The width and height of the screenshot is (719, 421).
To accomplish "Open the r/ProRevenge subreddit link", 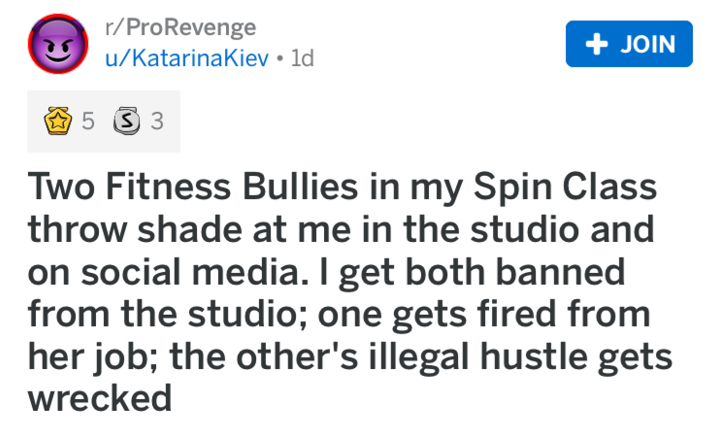I will [x=182, y=27].
